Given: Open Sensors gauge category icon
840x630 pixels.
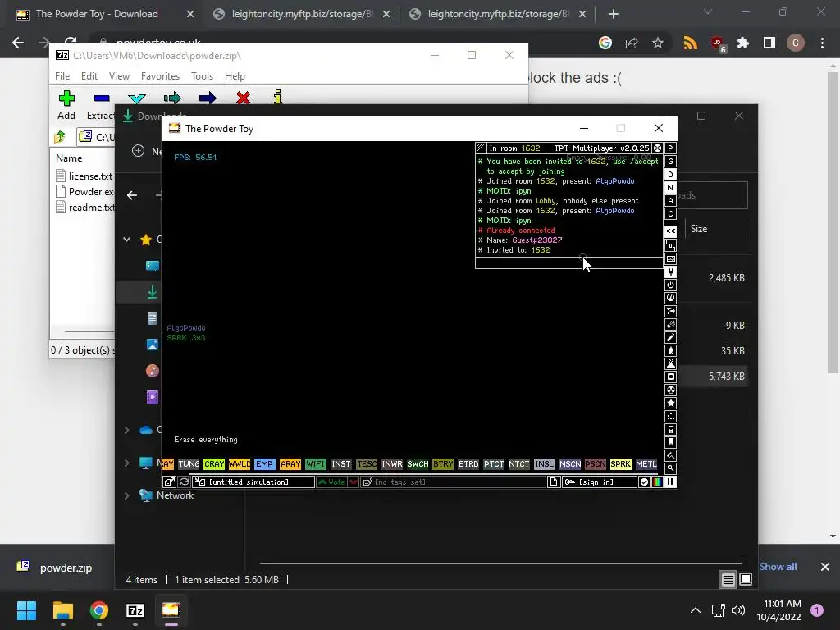Looking at the screenshot, I should [x=670, y=299].
